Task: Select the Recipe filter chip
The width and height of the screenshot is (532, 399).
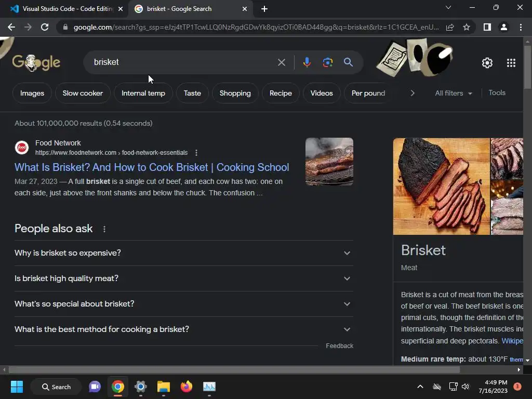Action: (x=281, y=93)
